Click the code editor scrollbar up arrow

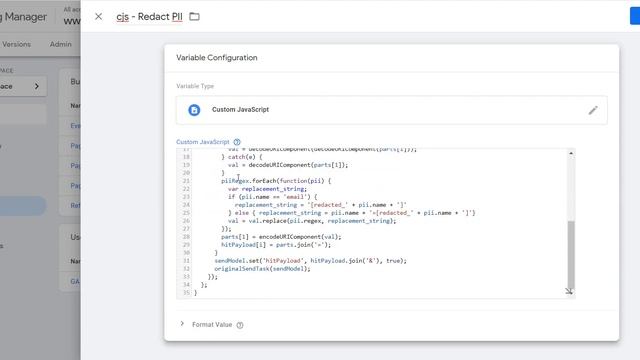(x=571, y=153)
